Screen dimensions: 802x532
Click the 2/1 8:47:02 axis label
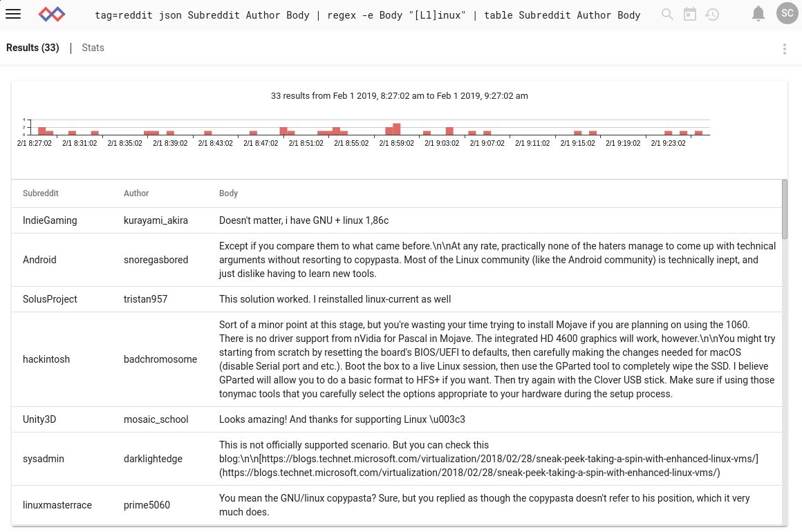pos(261,143)
